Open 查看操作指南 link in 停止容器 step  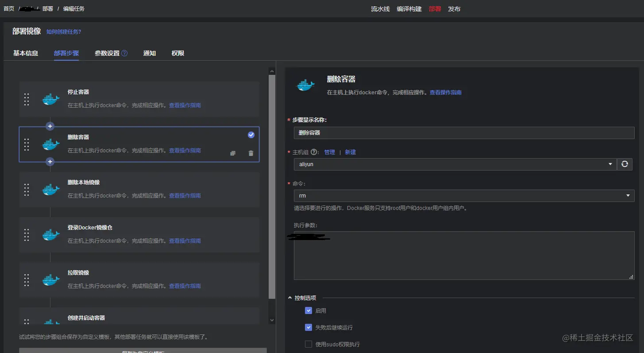185,105
